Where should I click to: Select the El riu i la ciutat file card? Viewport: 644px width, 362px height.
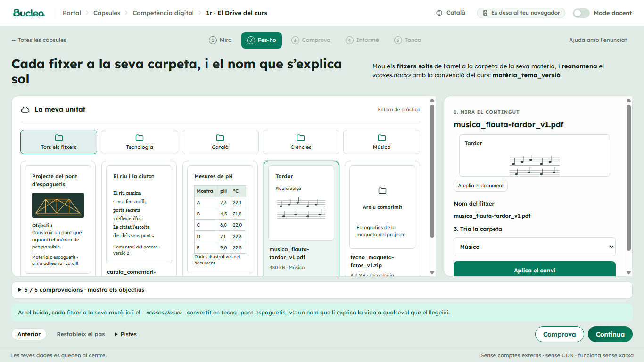[x=139, y=219]
